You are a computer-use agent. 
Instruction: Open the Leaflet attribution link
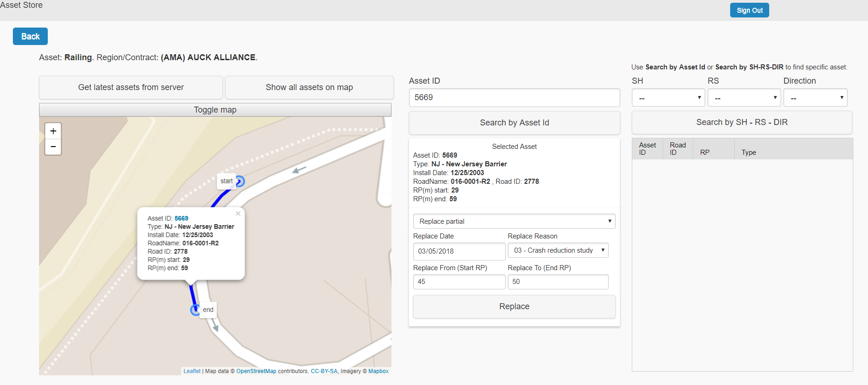point(192,371)
